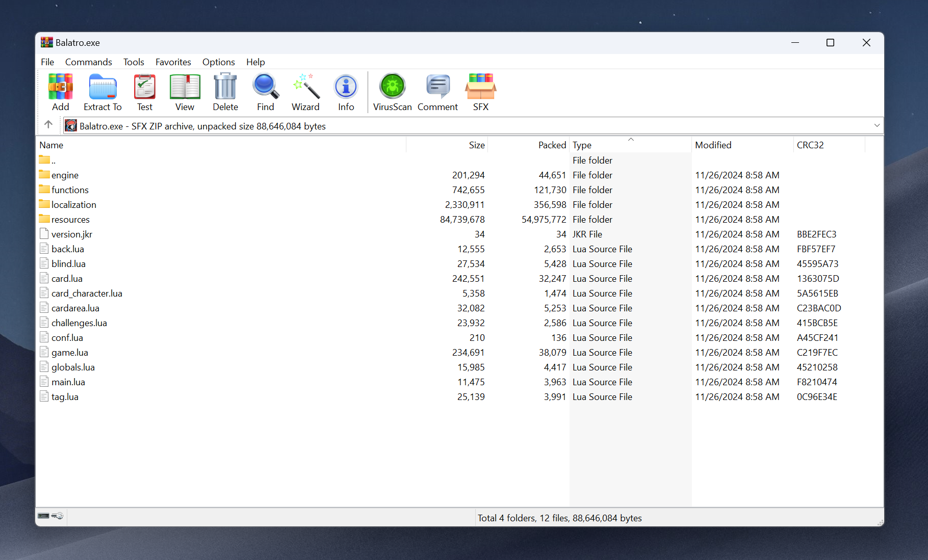Click the CRC32 value BBE2FEC3
This screenshot has height=560, width=928.
pos(817,234)
